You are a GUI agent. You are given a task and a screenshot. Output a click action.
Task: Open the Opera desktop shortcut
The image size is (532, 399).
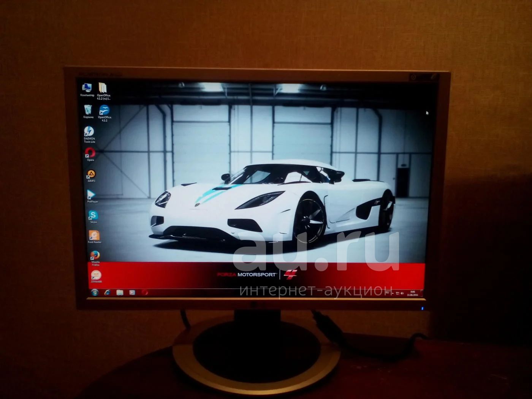(90, 154)
